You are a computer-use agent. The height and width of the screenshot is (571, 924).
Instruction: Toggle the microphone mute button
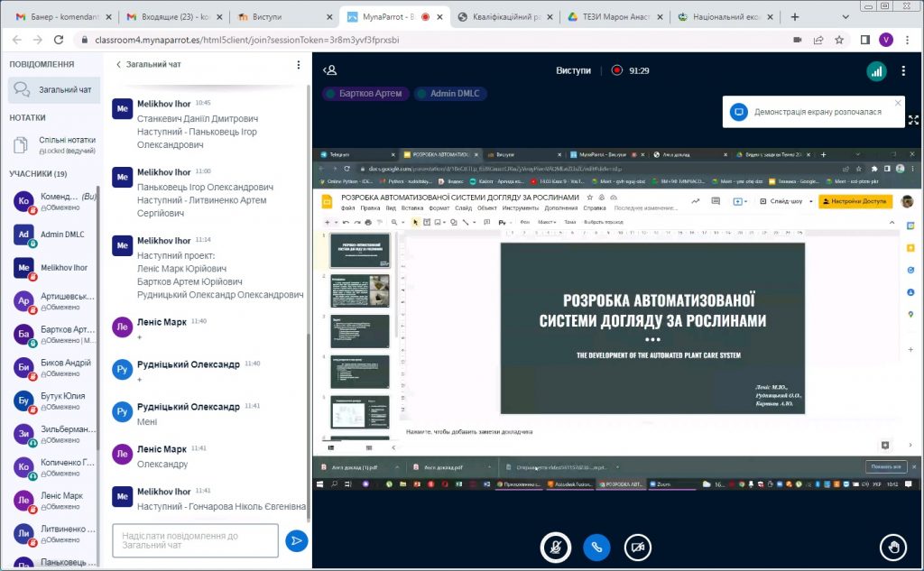(x=554, y=547)
